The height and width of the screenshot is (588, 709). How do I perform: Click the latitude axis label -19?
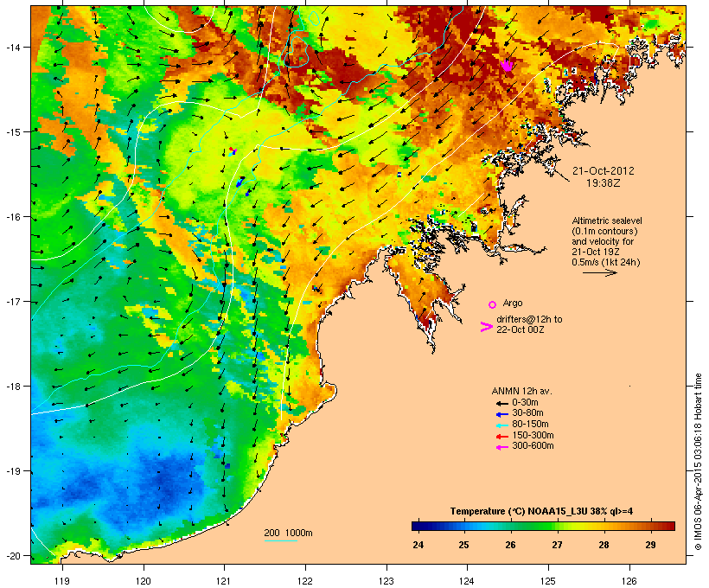pos(12,471)
